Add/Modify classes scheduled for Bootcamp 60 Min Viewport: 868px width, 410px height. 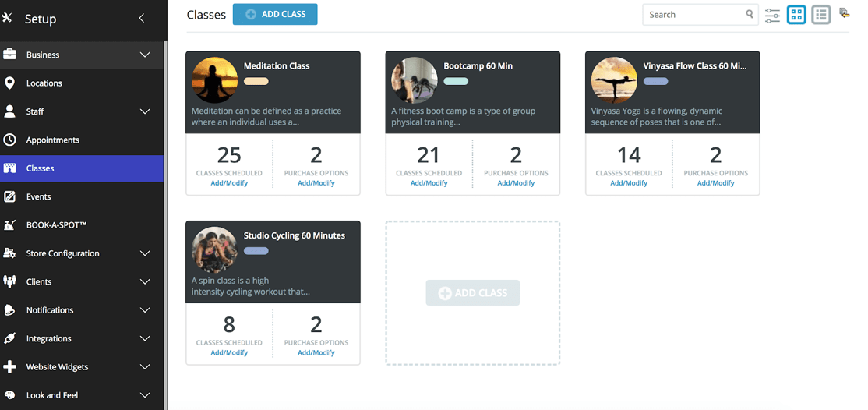[x=429, y=183]
